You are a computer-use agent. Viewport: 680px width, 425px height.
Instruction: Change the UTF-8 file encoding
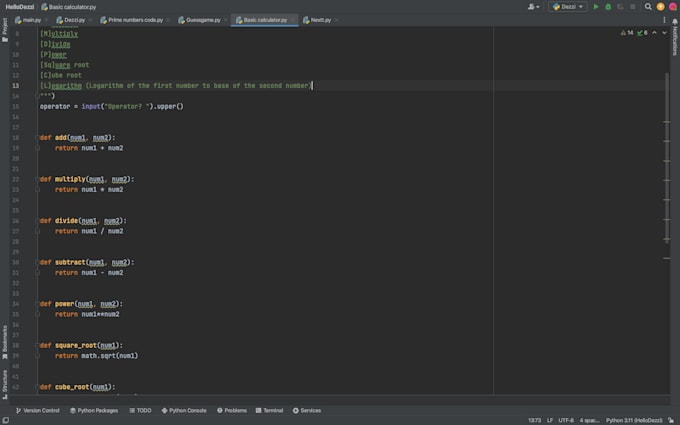pyautogui.click(x=566, y=420)
